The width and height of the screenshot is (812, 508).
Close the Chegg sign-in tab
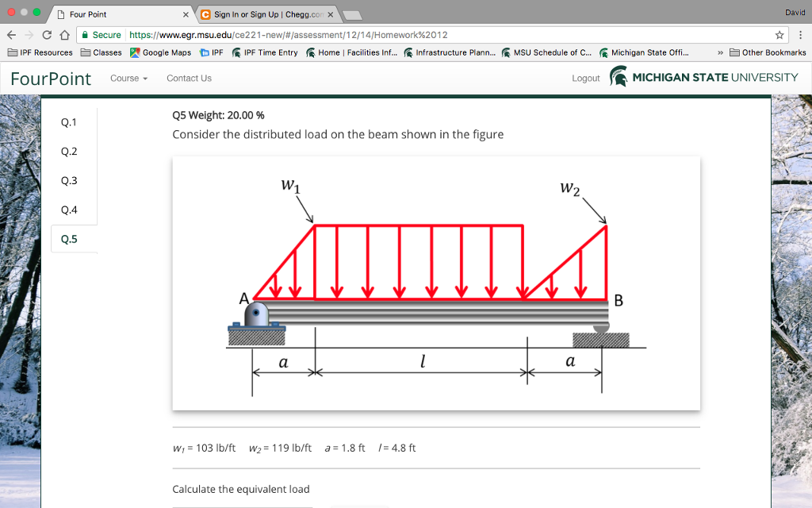331,14
